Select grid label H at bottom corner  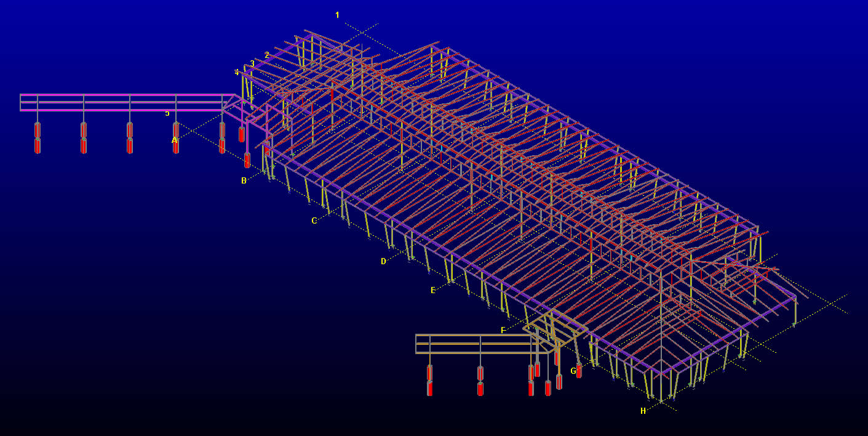click(x=643, y=411)
